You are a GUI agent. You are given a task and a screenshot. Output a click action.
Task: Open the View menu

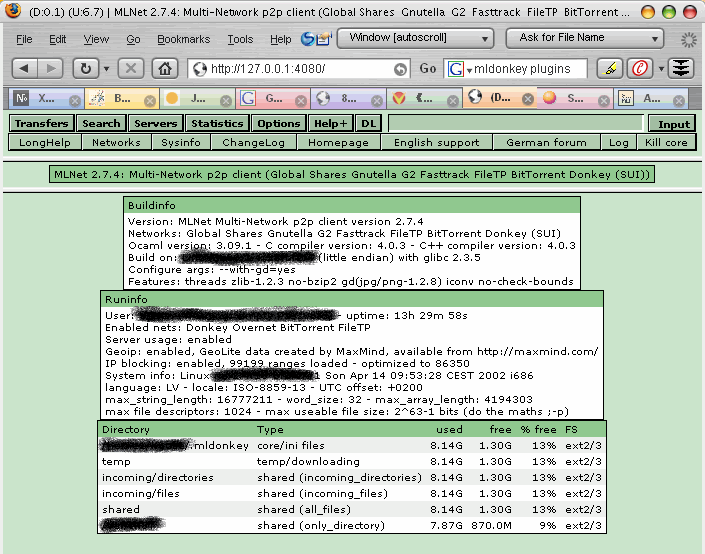tap(96, 40)
